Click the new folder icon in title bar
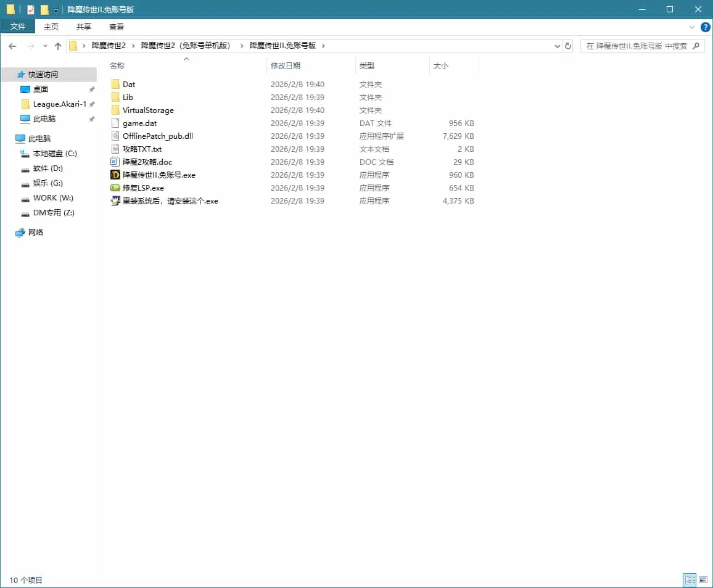The width and height of the screenshot is (713, 588). pyautogui.click(x=44, y=9)
